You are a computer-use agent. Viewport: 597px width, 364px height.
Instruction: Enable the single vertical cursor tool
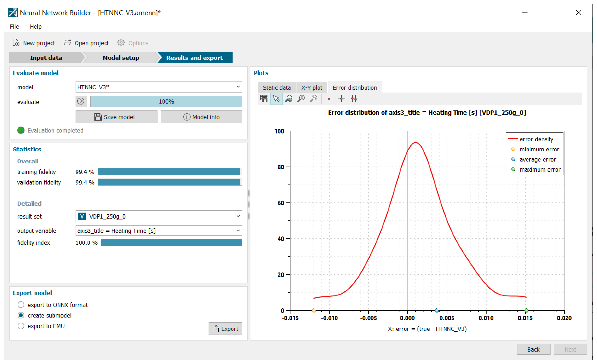pos(329,99)
